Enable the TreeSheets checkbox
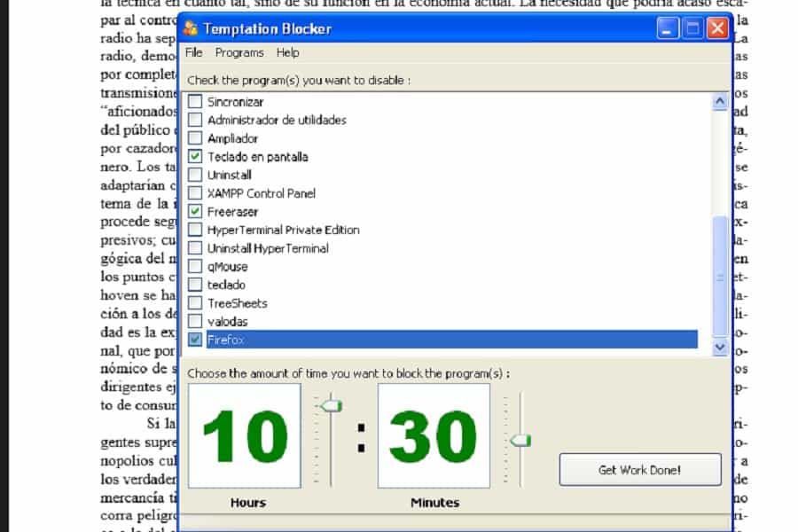The image size is (798, 532). [195, 303]
